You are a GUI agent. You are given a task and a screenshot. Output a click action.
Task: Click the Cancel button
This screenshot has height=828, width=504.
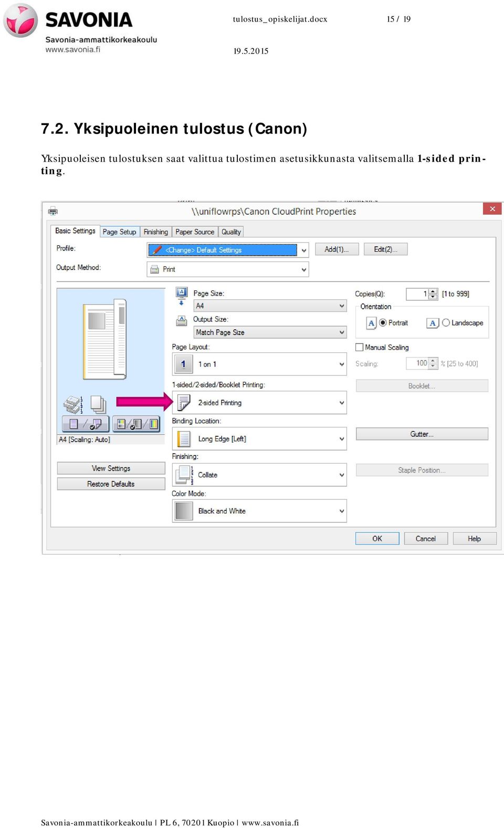[426, 539]
